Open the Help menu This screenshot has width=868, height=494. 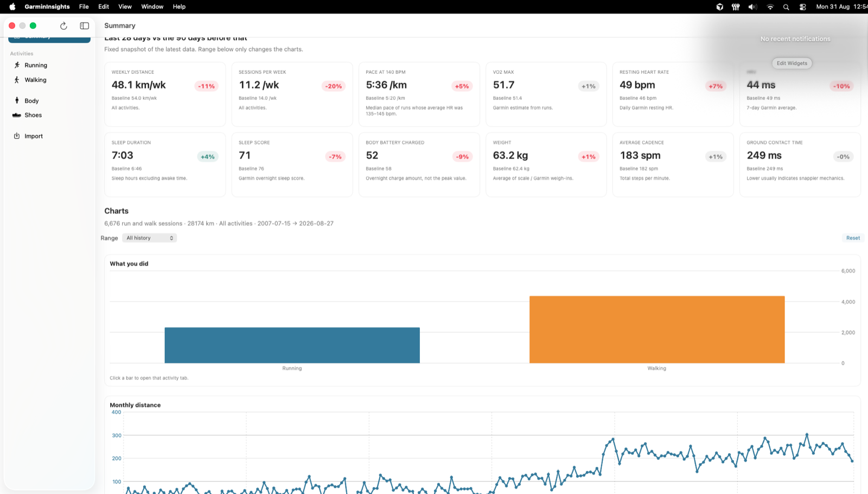pos(179,7)
